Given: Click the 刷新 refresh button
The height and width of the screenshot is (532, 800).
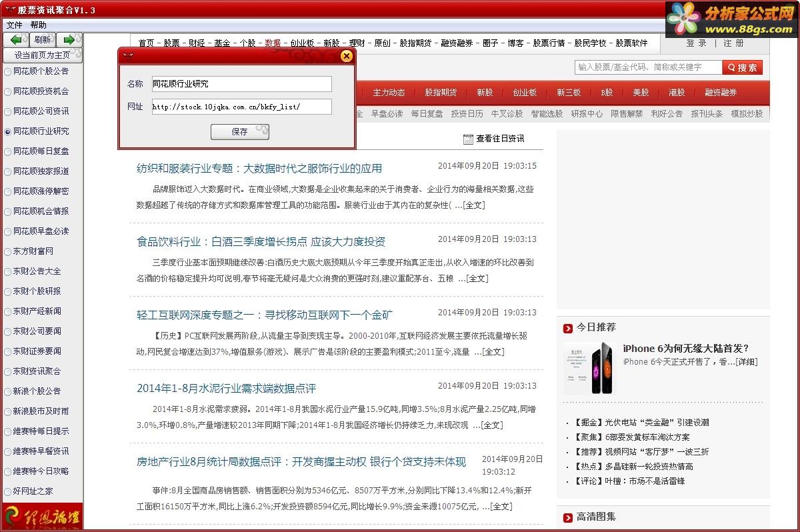Looking at the screenshot, I should click(x=43, y=40).
